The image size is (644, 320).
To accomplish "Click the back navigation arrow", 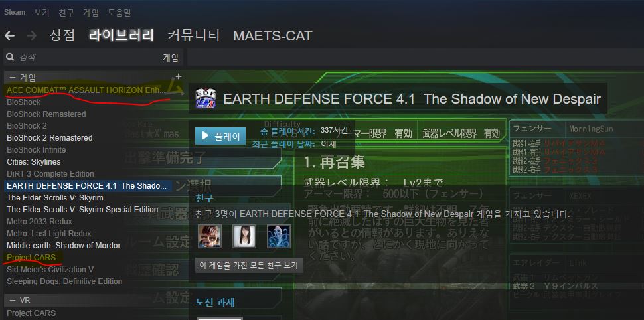I will pyautogui.click(x=9, y=36).
